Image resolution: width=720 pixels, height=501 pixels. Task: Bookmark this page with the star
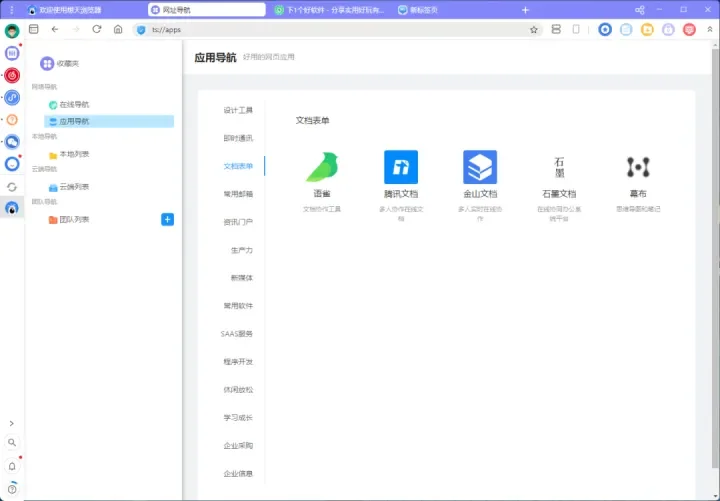534,30
